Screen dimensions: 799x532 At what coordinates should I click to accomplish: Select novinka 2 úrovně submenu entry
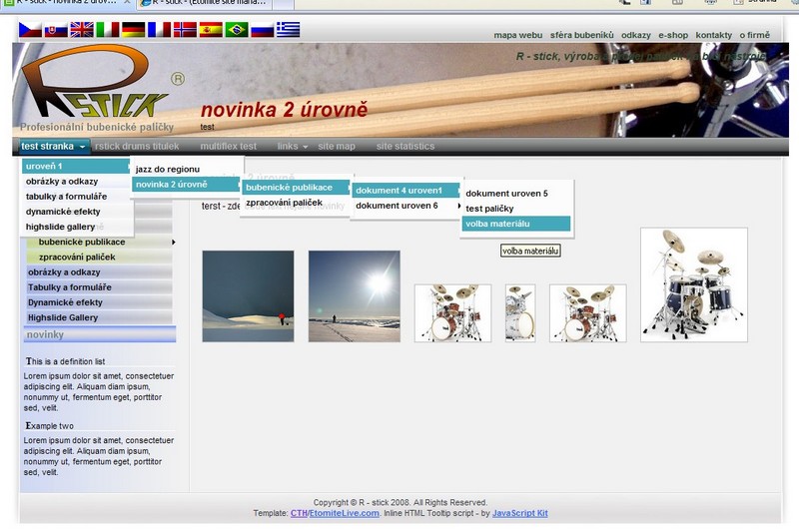[x=187, y=185]
